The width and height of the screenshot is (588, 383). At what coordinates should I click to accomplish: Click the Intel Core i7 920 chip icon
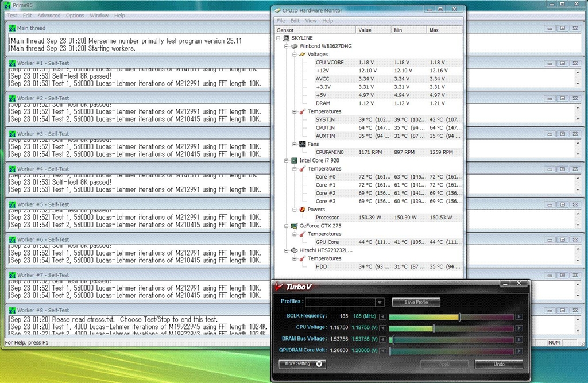[295, 161]
